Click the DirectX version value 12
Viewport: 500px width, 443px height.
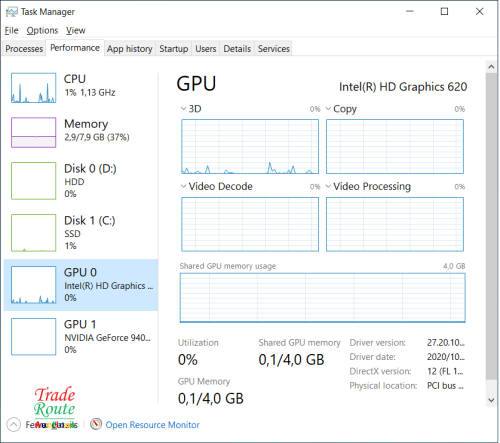(x=445, y=371)
